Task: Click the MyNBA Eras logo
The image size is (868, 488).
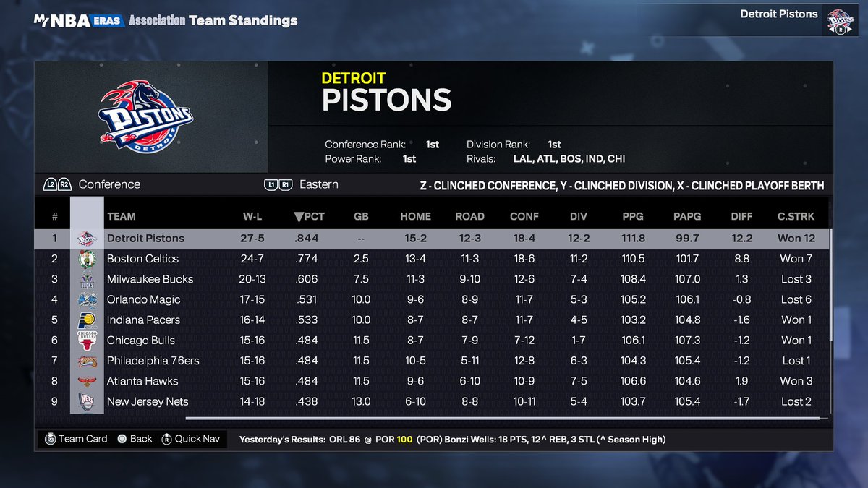Action: [x=78, y=21]
